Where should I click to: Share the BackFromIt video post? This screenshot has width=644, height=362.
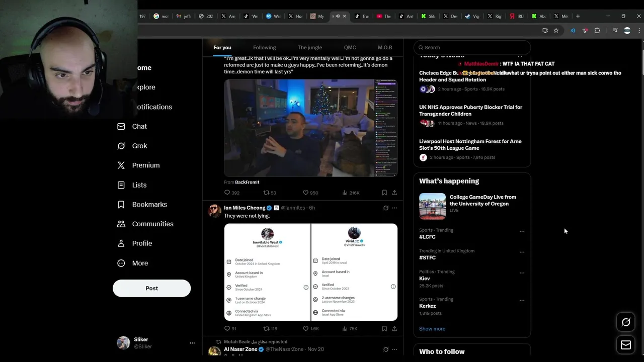394,193
